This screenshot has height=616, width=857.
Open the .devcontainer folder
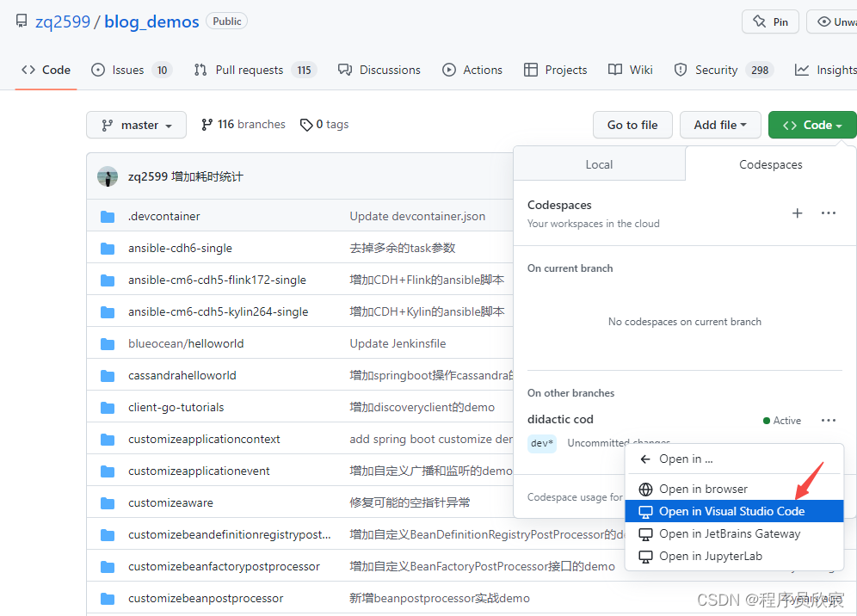point(164,217)
